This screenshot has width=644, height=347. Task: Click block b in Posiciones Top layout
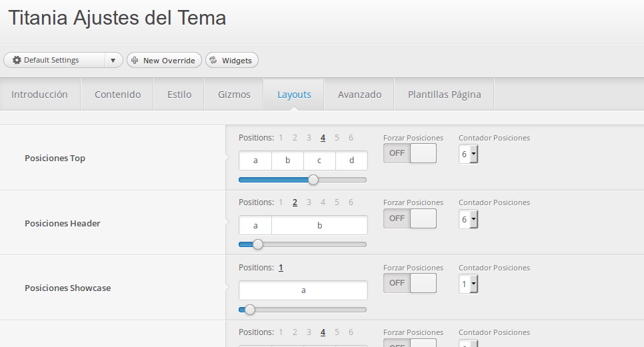(287, 161)
